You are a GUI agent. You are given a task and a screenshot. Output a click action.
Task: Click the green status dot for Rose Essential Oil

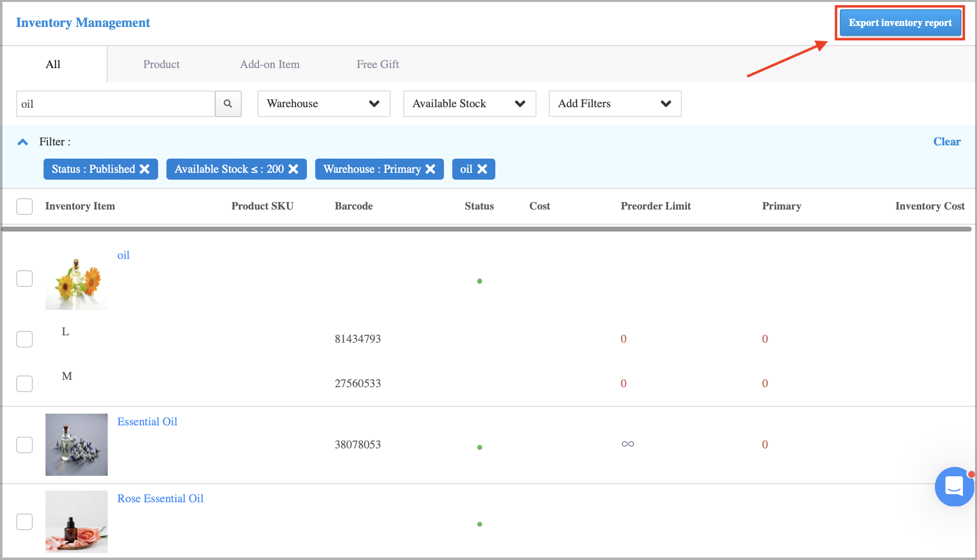click(480, 524)
